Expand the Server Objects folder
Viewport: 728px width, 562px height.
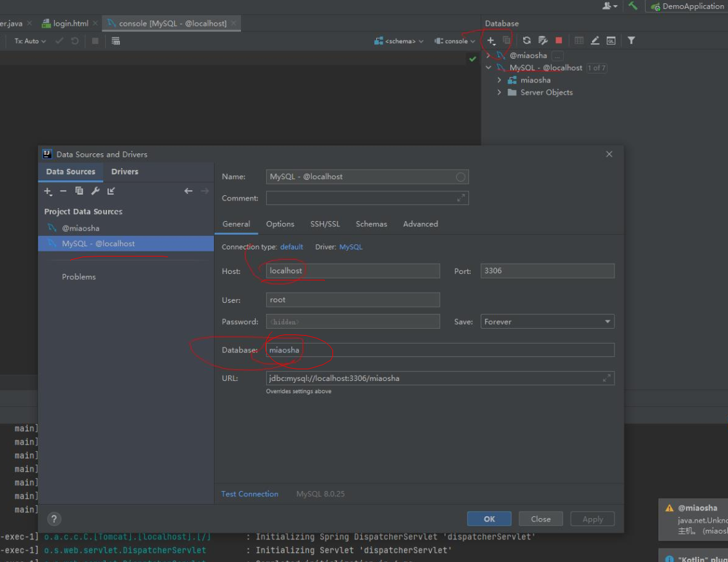(x=499, y=92)
